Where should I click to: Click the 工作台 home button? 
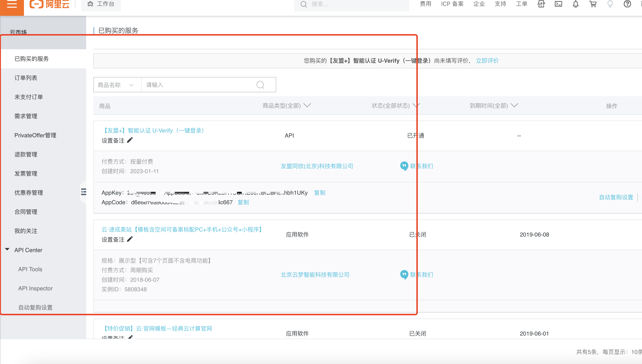pyautogui.click(x=101, y=4)
